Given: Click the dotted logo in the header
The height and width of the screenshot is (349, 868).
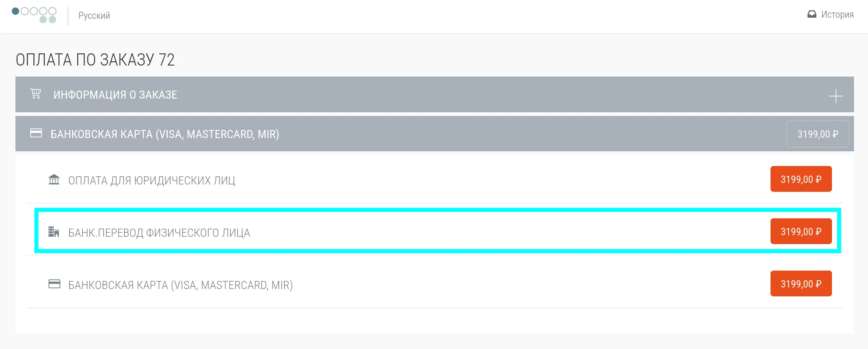Looking at the screenshot, I should [34, 15].
